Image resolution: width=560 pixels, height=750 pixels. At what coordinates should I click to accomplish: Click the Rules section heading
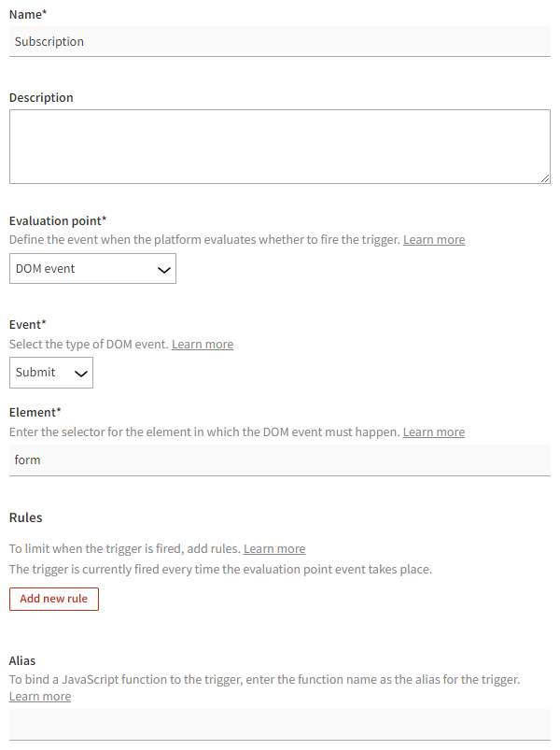[x=25, y=517]
